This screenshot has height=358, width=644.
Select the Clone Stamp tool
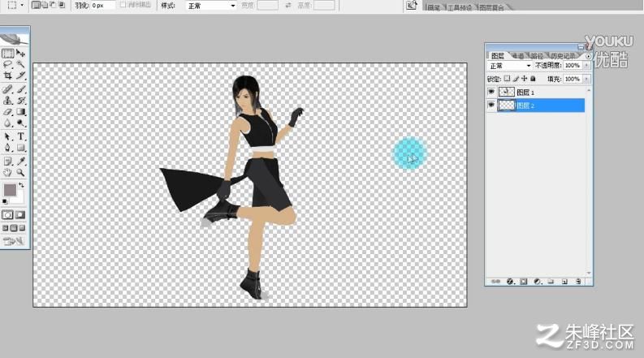tap(8, 100)
